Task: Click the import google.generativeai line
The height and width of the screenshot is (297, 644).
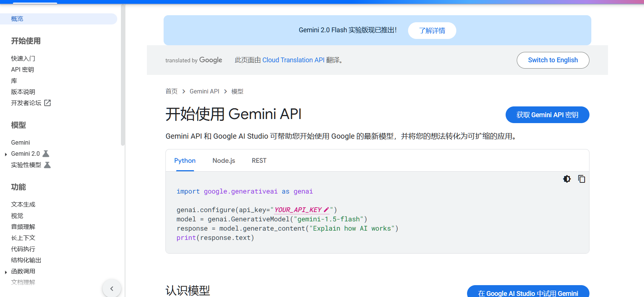Action: (244, 191)
